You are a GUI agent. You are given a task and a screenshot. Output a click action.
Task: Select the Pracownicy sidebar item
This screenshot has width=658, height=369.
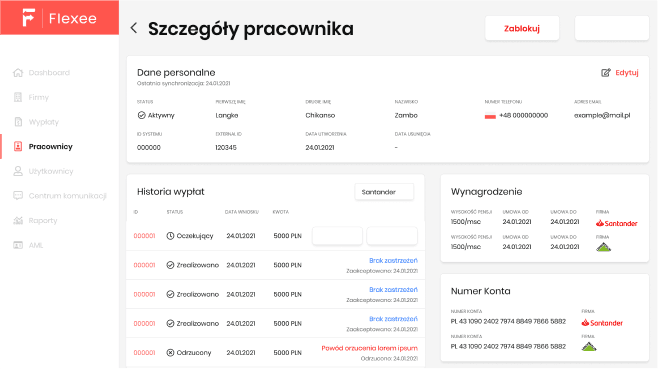pos(50,147)
